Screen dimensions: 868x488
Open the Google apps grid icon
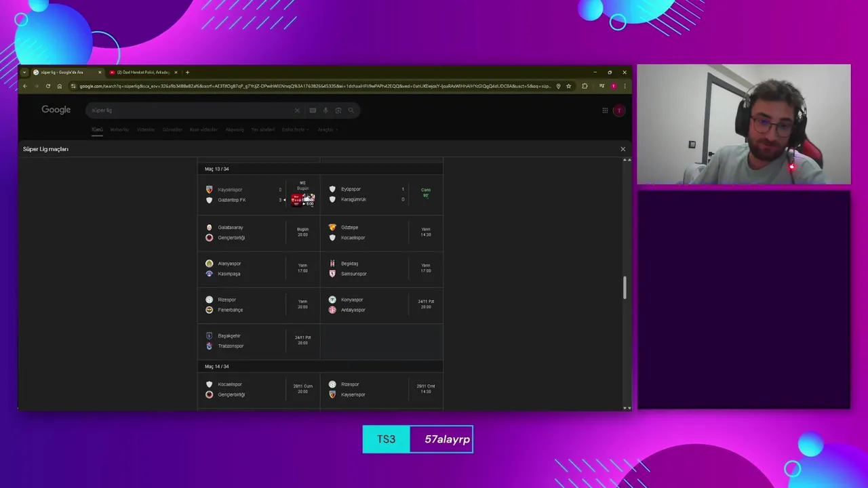click(x=605, y=110)
